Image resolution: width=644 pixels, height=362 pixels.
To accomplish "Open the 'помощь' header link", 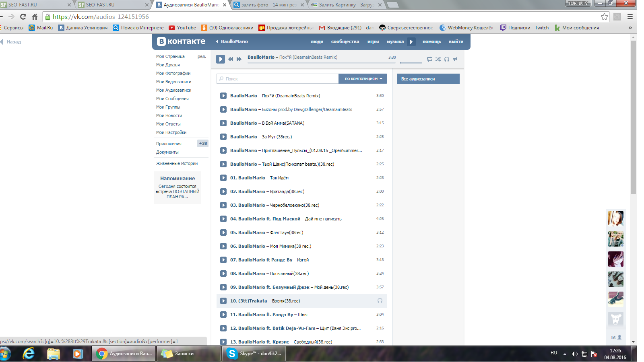I will pyautogui.click(x=431, y=41).
